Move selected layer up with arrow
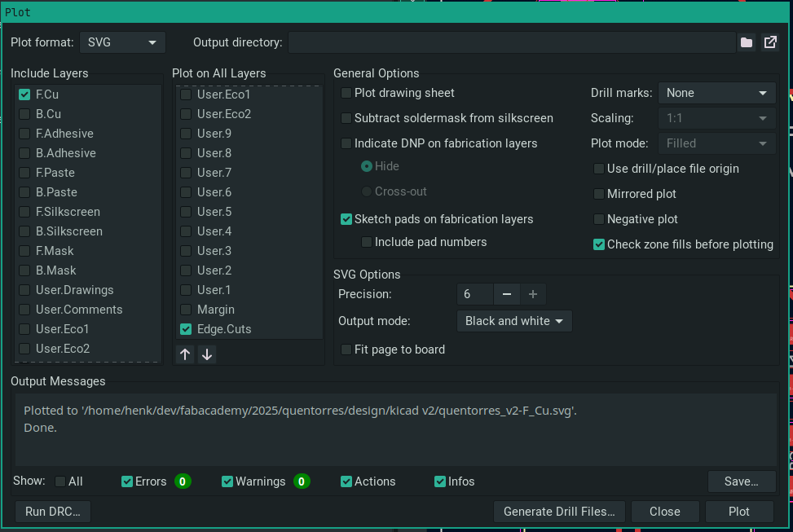This screenshot has height=532, width=793. pos(185,354)
